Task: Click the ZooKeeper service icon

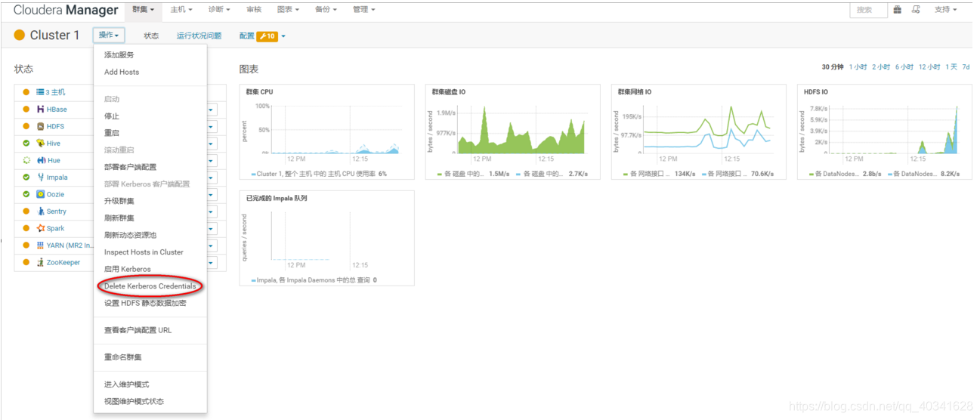Action: tap(40, 262)
